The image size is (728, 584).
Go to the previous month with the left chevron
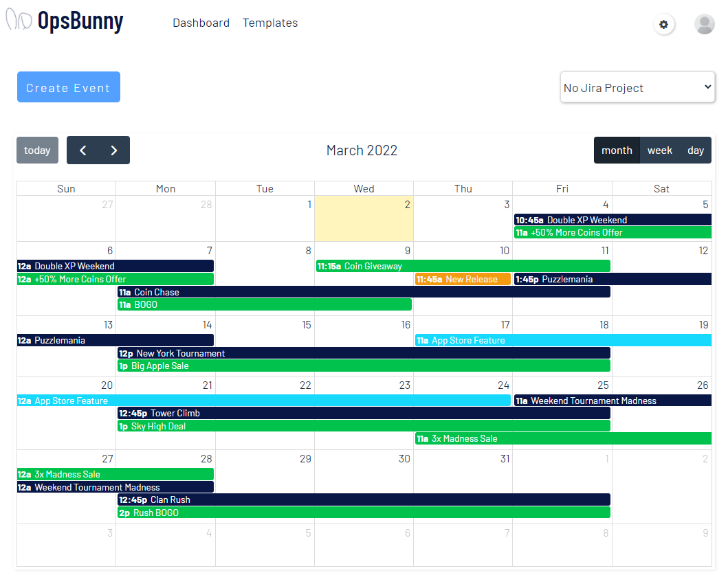coord(82,150)
